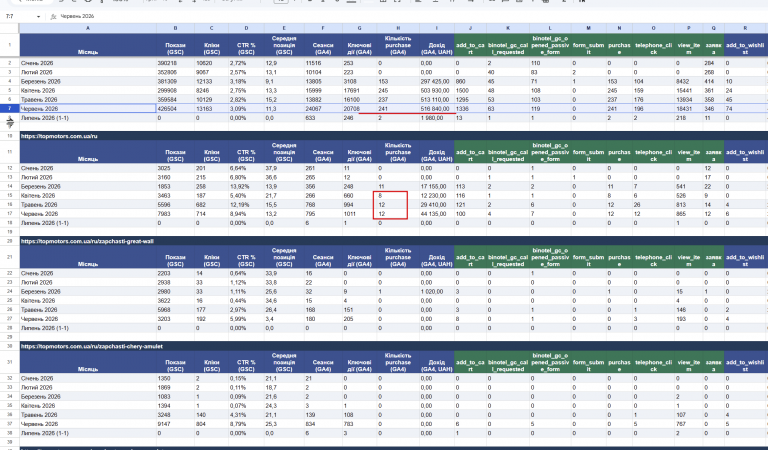Click Середня позиція (GSC) header in row 21
This screenshot has width=768, height=450.
[x=284, y=257]
